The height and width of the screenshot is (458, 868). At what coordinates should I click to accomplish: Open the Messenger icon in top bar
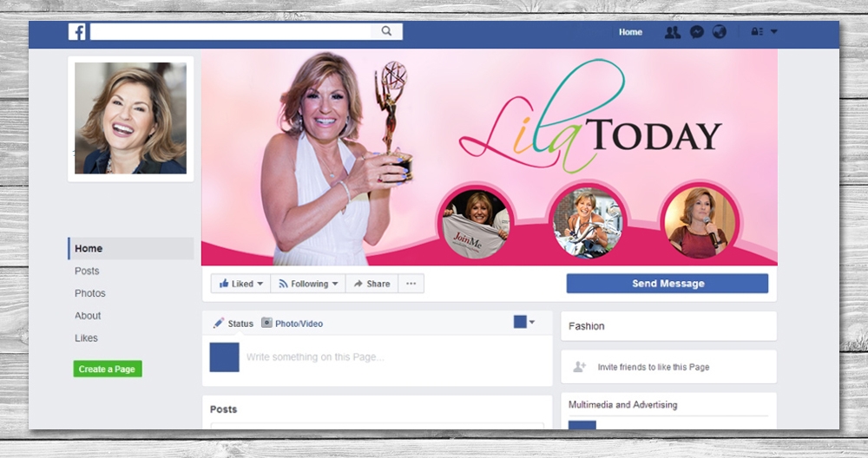coord(696,32)
